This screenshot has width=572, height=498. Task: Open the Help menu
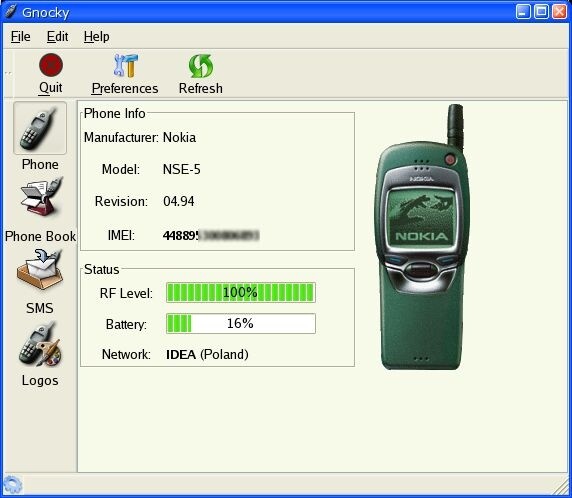click(x=96, y=36)
